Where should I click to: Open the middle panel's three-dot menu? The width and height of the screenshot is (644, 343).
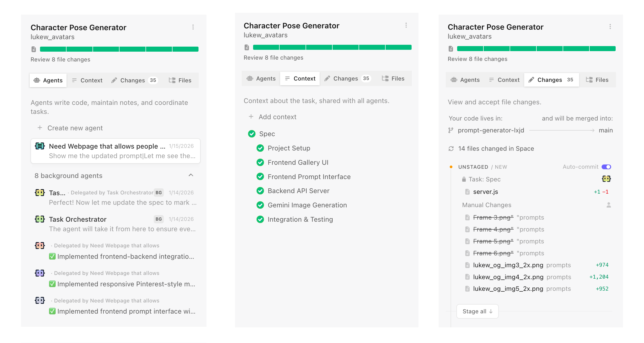[406, 25]
